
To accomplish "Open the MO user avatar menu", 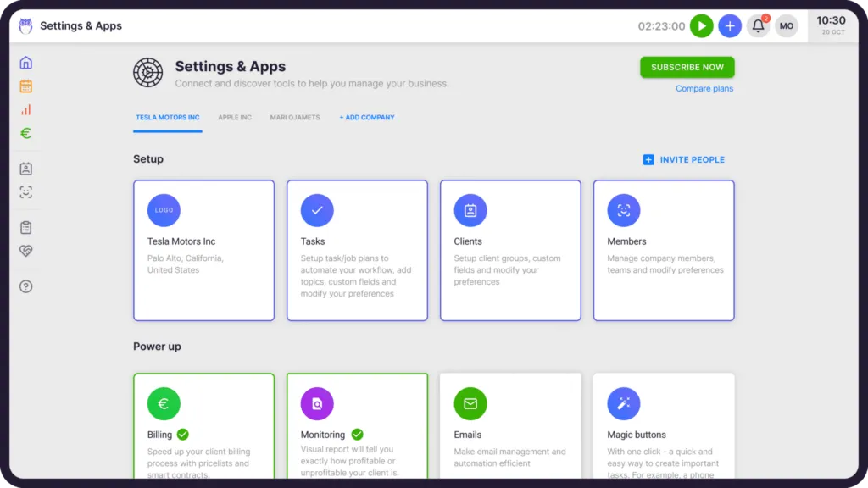I will point(786,26).
